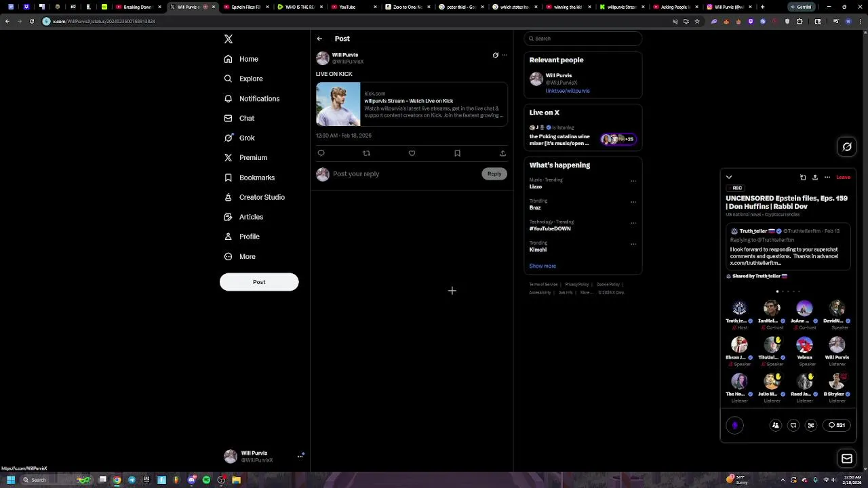868x488 pixels.
Task: Switch to the Zero to One browser tab
Action: coord(408,7)
